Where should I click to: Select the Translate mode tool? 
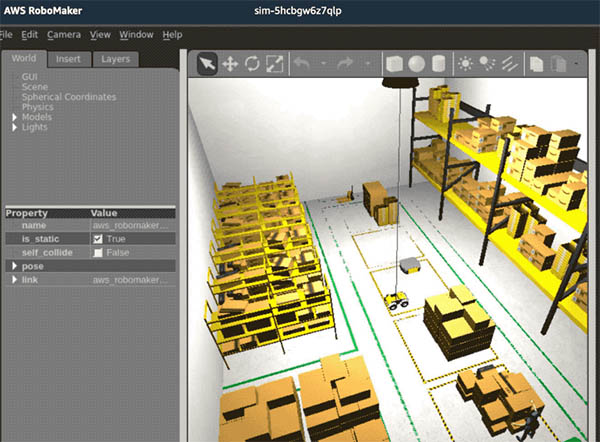coord(230,64)
